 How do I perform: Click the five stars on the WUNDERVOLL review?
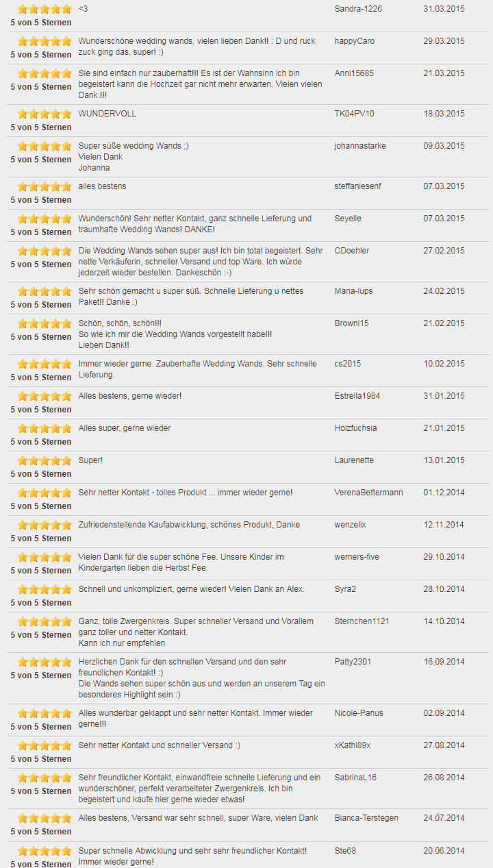pos(45,114)
